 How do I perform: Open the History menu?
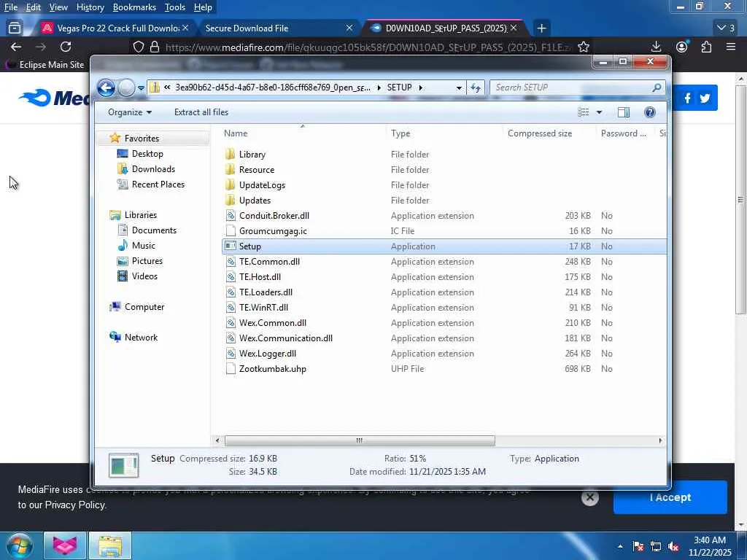pos(90,7)
